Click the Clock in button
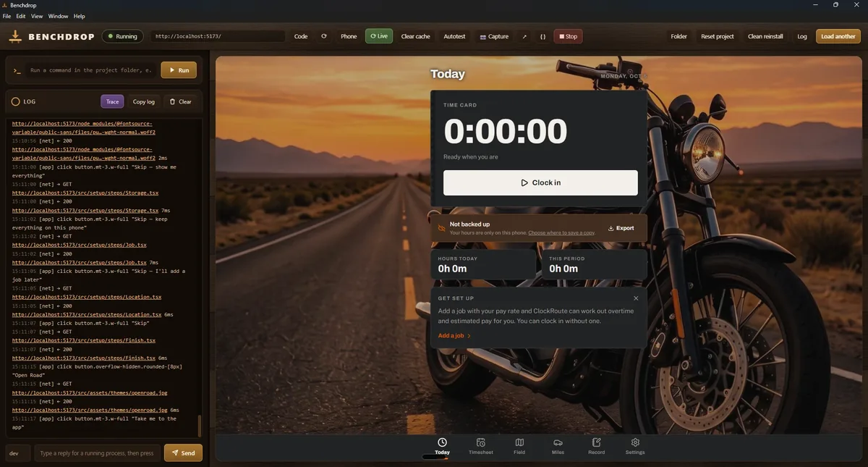This screenshot has width=868, height=467. point(540,183)
